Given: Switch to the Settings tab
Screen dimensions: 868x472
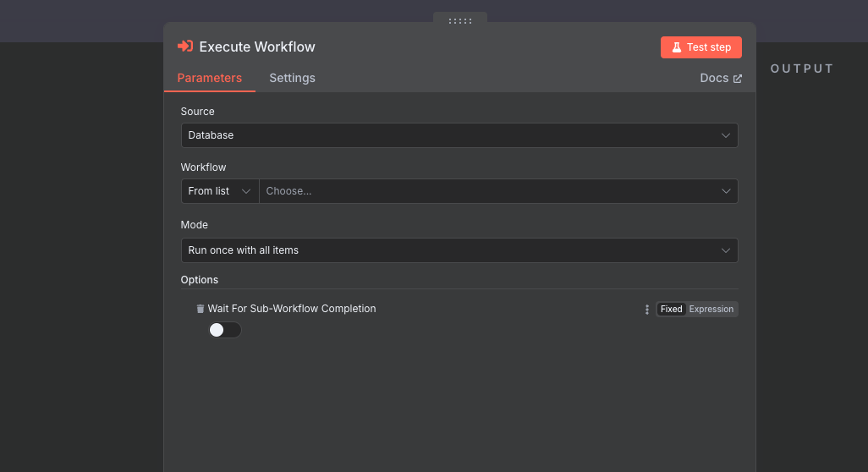Looking at the screenshot, I should pos(292,78).
